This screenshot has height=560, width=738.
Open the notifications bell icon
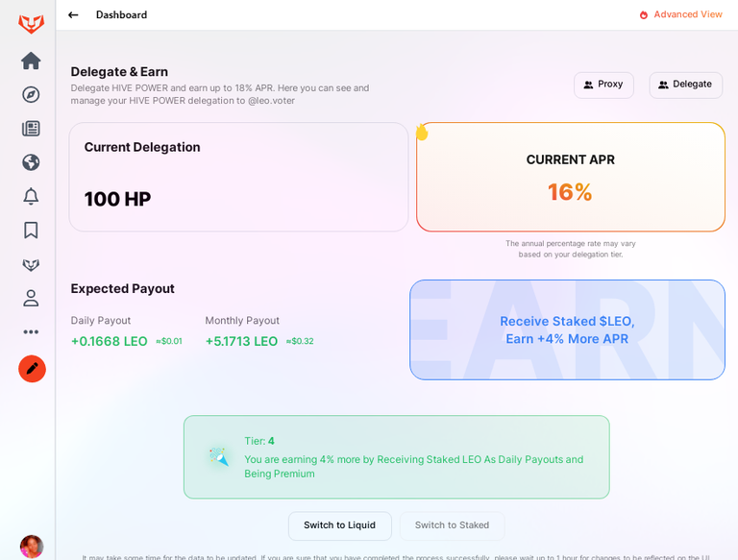pos(31,196)
